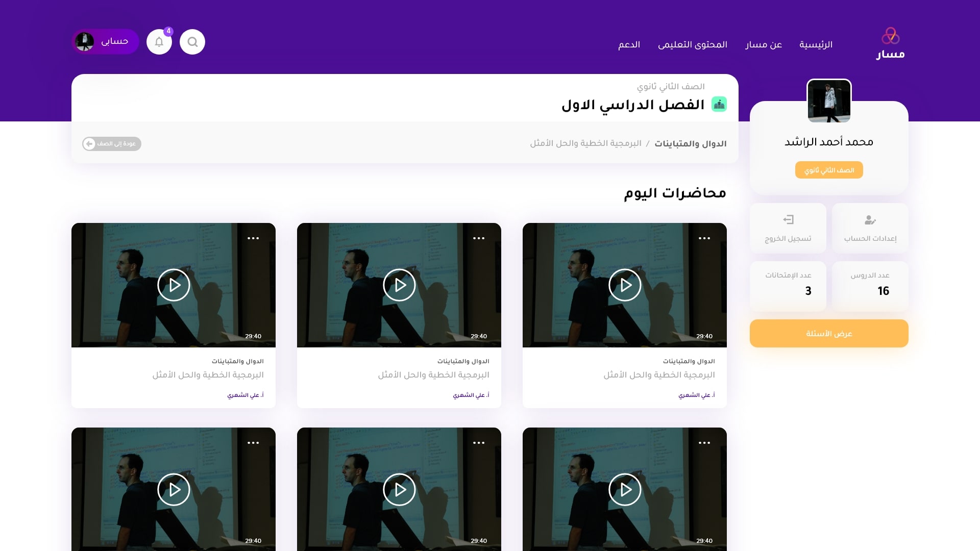Screen dimensions: 980x551
Task: Play the top-right lecture video
Action: click(625, 285)
